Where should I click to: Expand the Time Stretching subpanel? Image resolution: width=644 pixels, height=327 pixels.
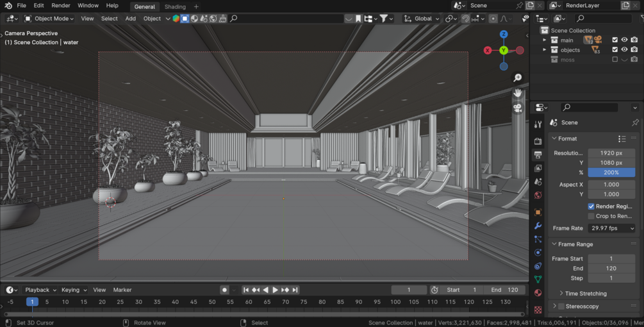point(561,293)
